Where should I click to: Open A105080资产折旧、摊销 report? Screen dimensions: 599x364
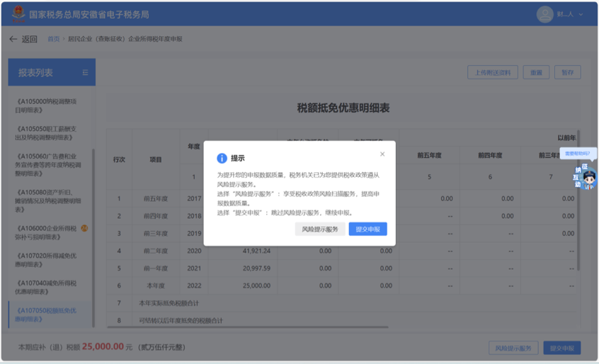[x=48, y=200]
